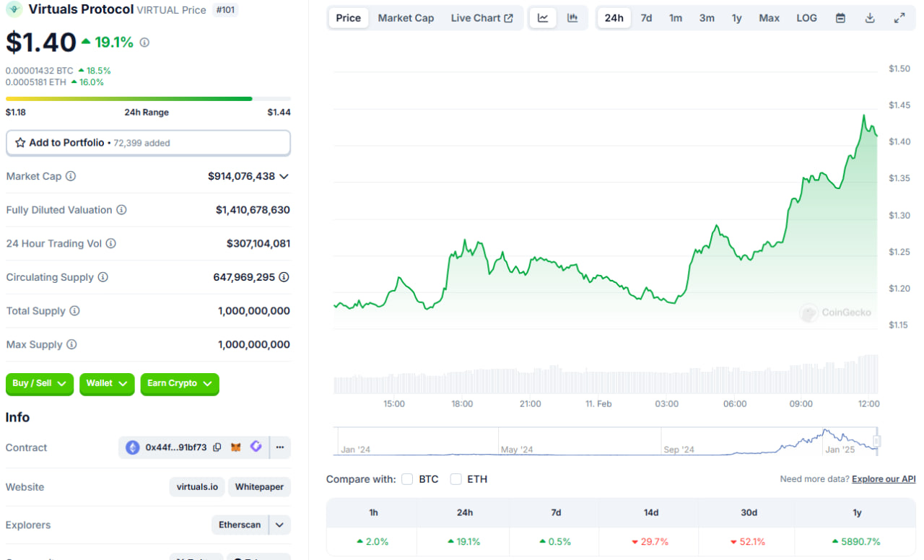Open the Etherscan explorer link

point(240,525)
